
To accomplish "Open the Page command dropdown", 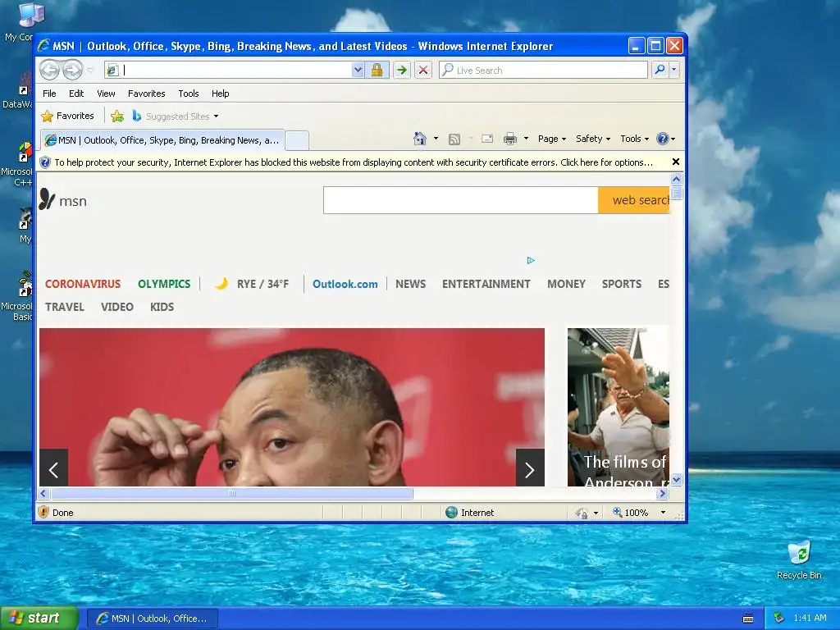I will point(552,139).
